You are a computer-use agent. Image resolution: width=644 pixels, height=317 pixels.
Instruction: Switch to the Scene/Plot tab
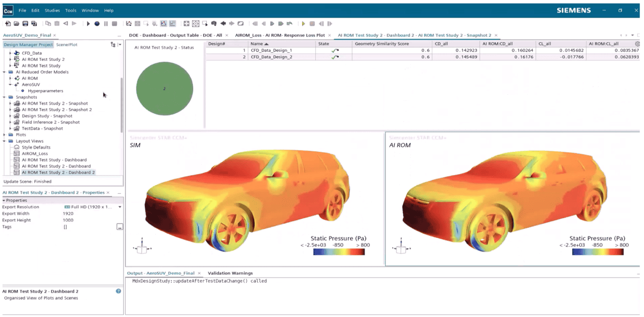(67, 45)
